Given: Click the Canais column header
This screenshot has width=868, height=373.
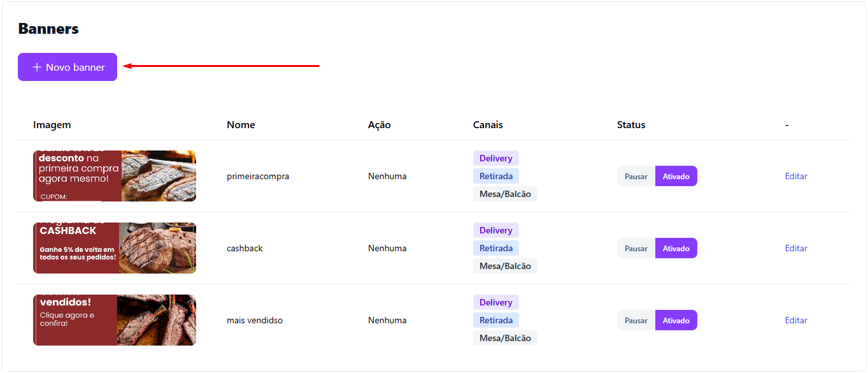Looking at the screenshot, I should click(488, 125).
